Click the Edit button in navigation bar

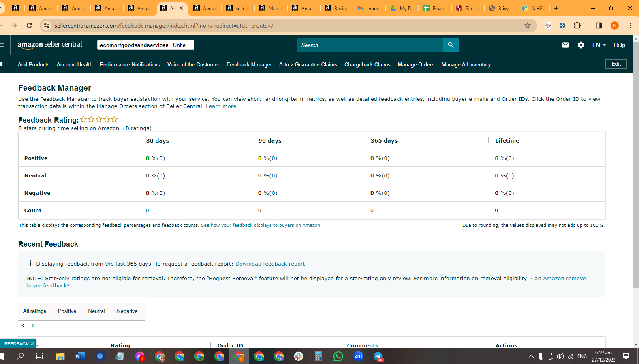[x=616, y=64]
